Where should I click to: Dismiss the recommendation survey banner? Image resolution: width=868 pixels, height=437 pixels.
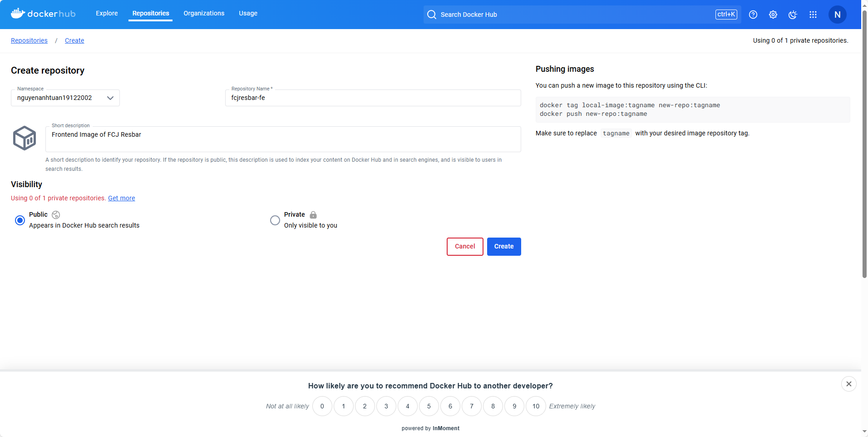849,384
